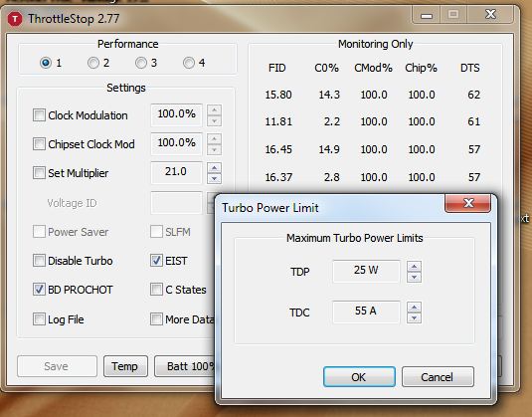532x417 pixels.
Task: Select Performance profile 4
Action: [189, 63]
